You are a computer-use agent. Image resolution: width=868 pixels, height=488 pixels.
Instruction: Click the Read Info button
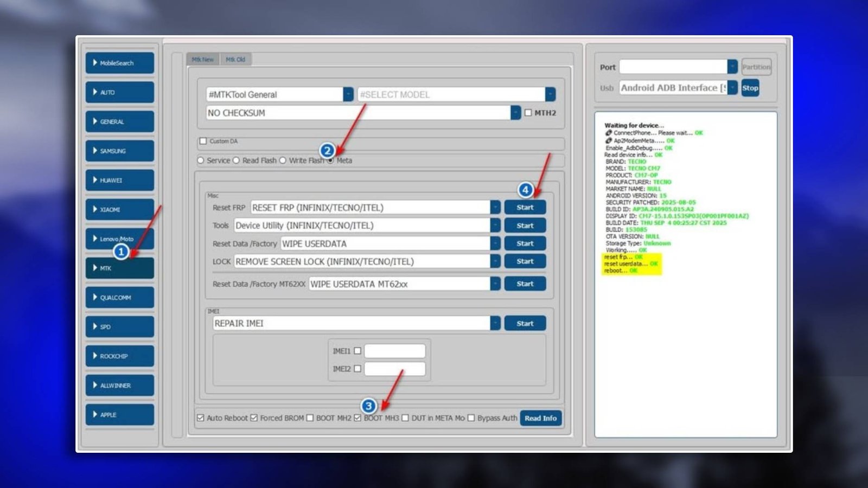point(540,418)
